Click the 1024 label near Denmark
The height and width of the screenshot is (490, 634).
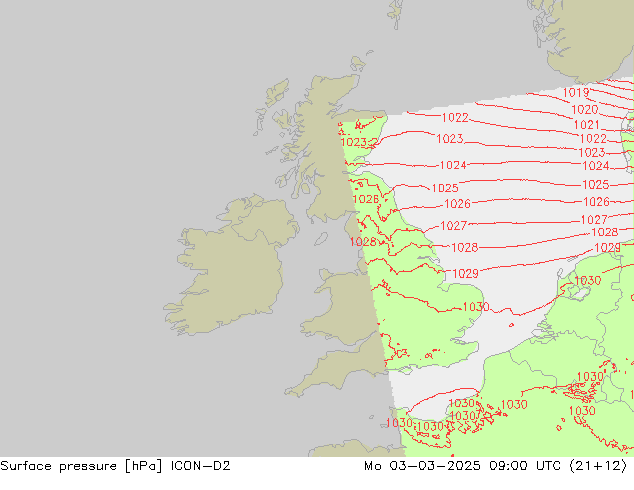(596, 166)
